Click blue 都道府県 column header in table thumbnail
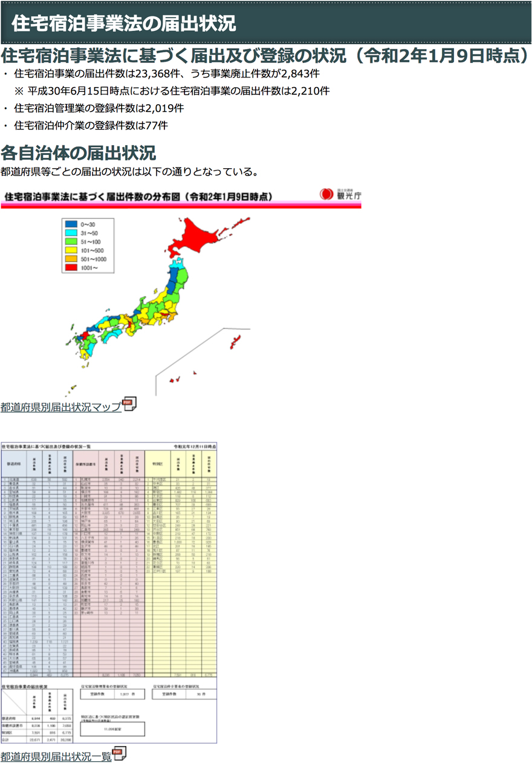This screenshot has height=769, width=532. (x=13, y=463)
